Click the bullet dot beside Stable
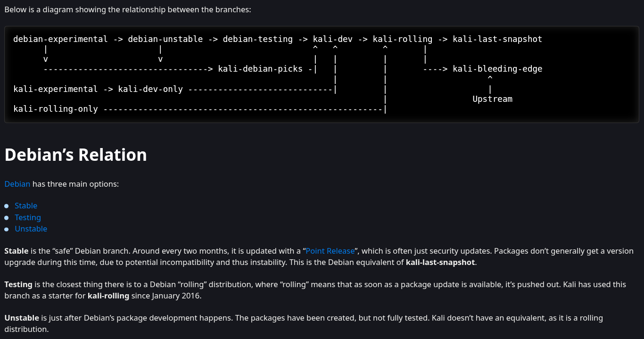This screenshot has height=339, width=644. [x=7, y=206]
